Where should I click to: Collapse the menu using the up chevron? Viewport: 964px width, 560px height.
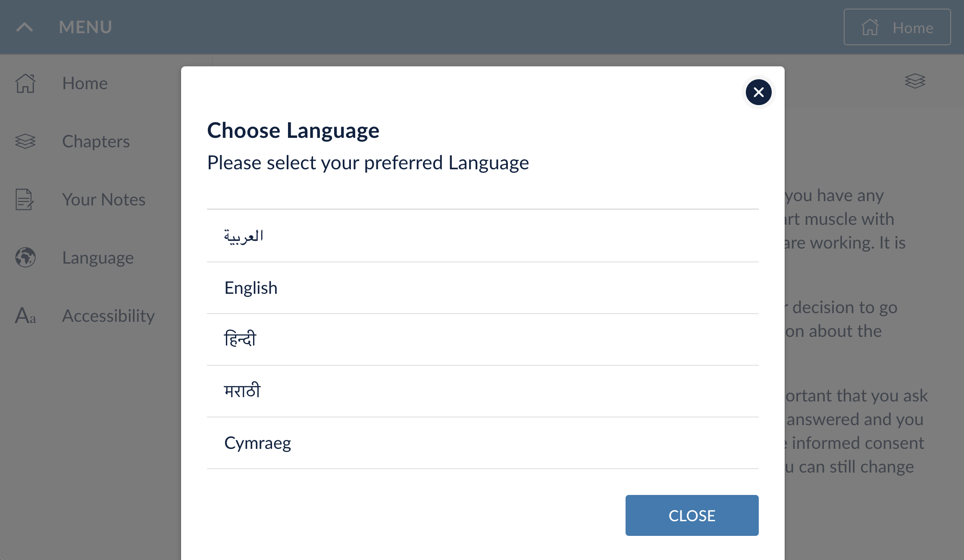(x=25, y=27)
